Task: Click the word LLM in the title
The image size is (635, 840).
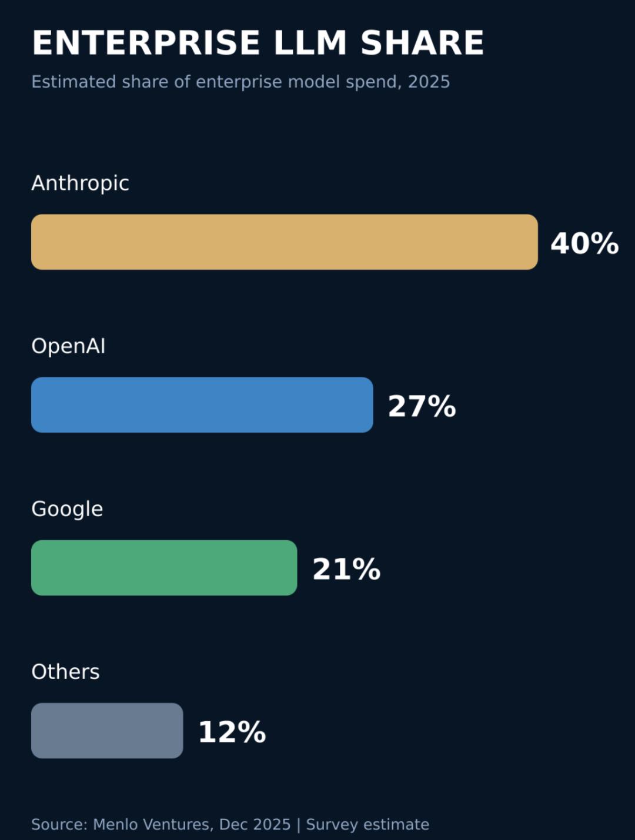Action: click(x=310, y=43)
